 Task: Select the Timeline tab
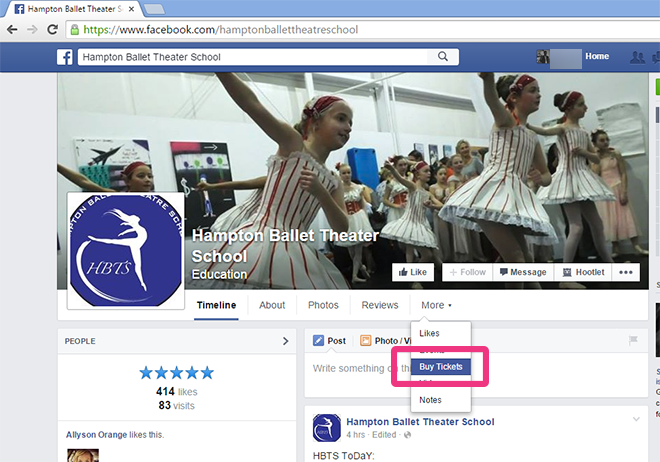tap(216, 305)
